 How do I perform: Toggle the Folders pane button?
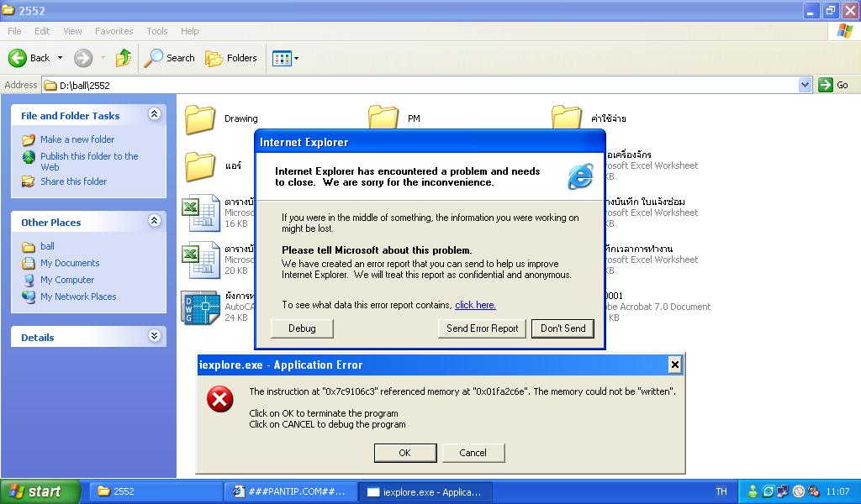pyautogui.click(x=231, y=58)
